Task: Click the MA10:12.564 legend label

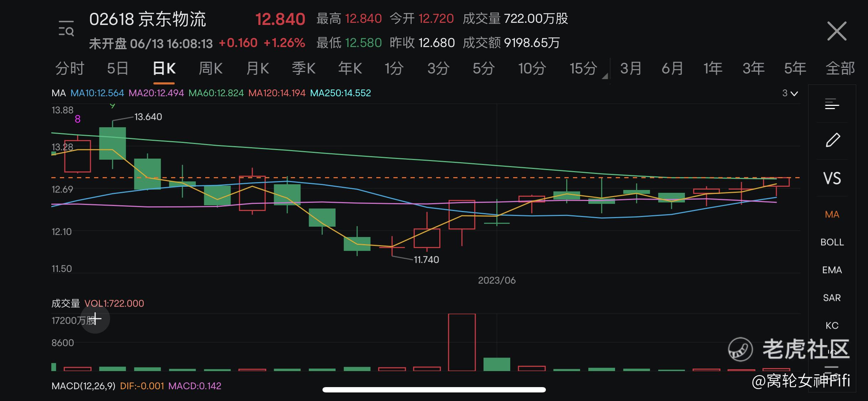Action: 97,93
